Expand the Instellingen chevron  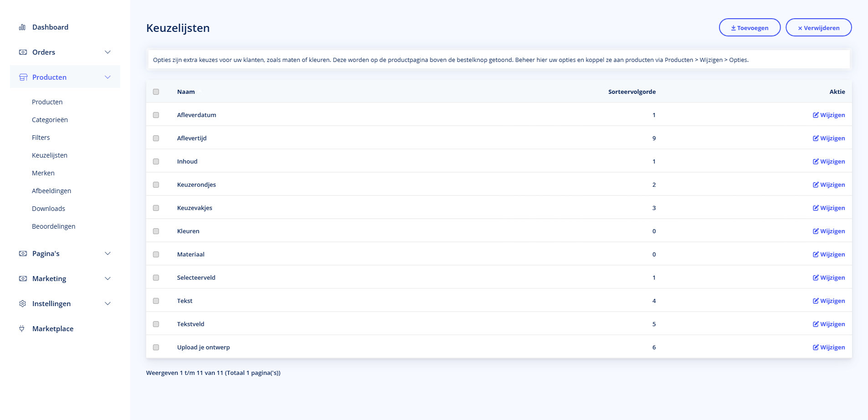click(108, 304)
